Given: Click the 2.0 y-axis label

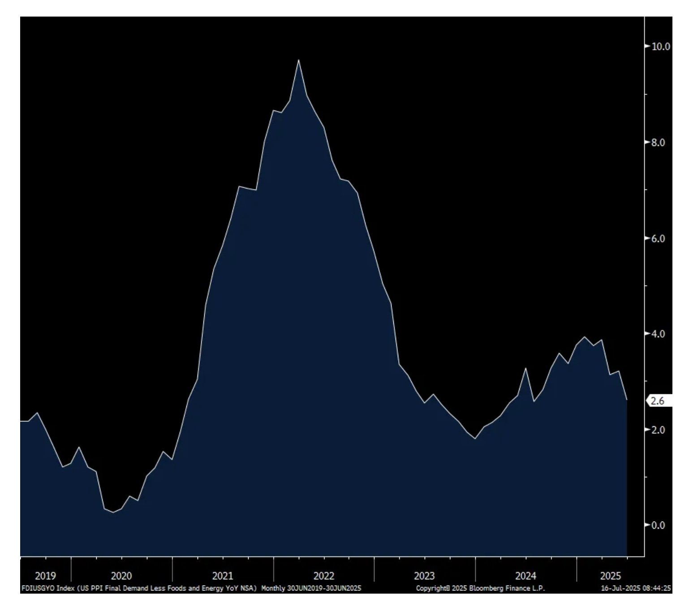Looking at the screenshot, I should click(658, 430).
